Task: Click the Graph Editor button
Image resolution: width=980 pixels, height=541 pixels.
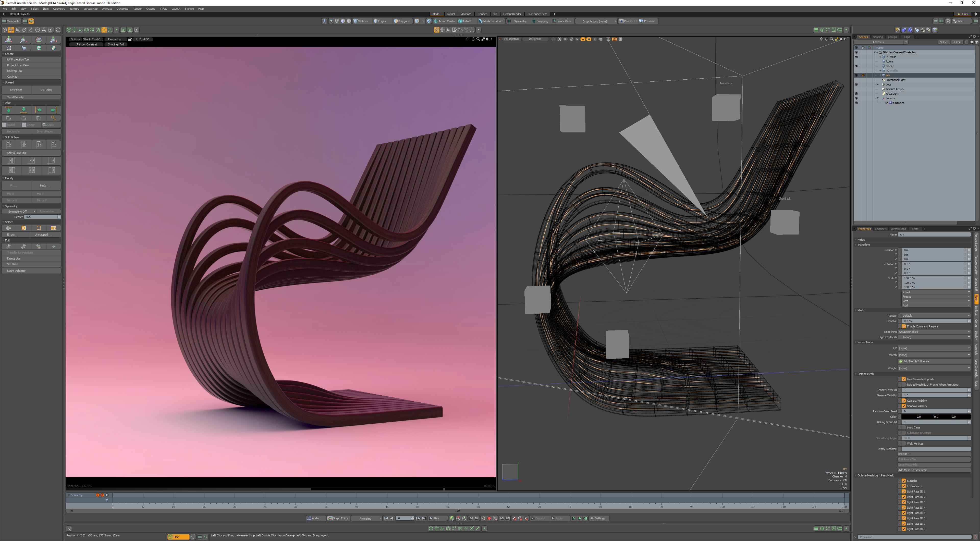Action: point(338,518)
